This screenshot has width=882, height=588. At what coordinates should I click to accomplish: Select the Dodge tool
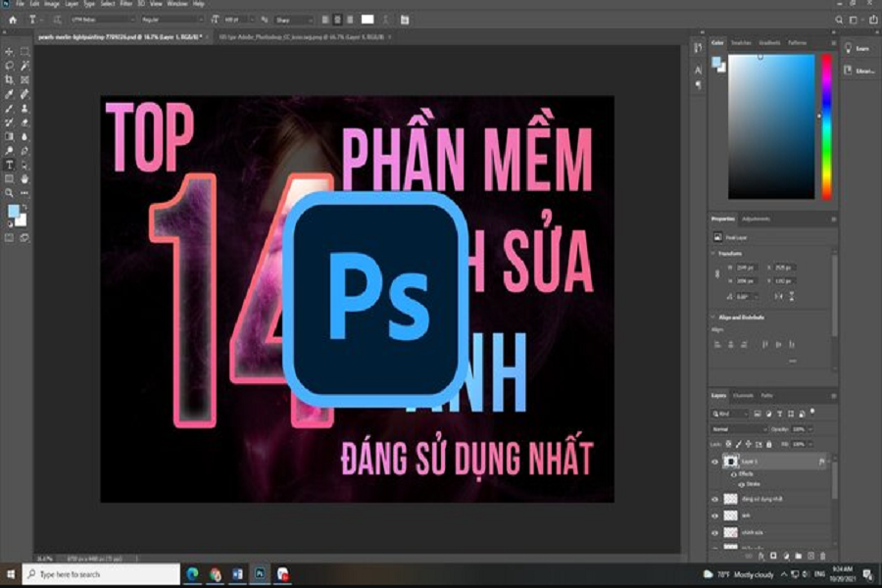[9, 151]
